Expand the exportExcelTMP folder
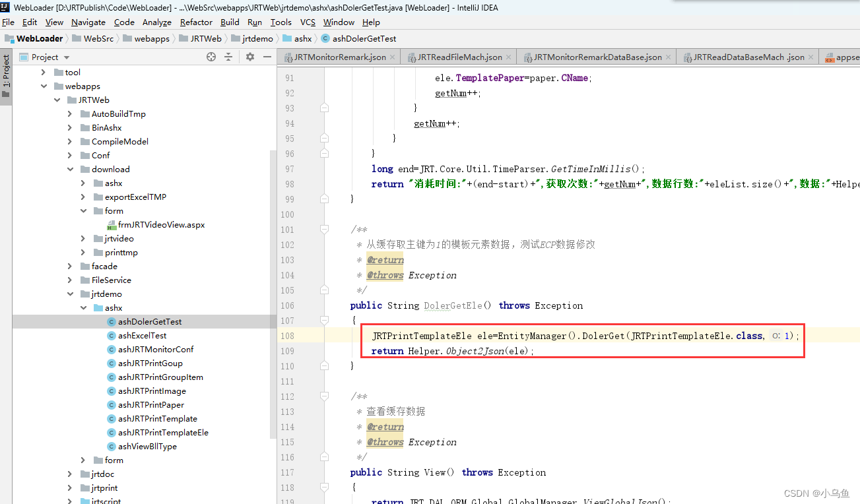 [83, 197]
